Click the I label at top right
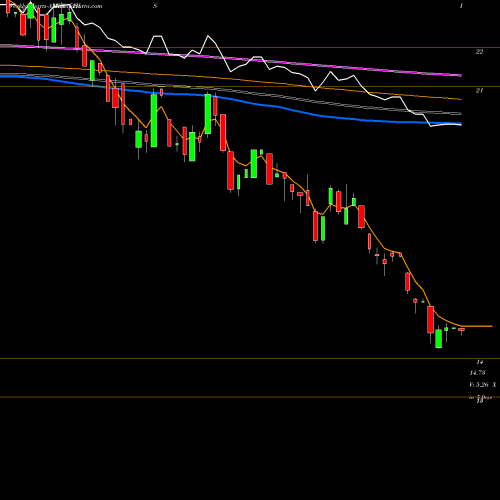The image size is (500, 500). 461,6
